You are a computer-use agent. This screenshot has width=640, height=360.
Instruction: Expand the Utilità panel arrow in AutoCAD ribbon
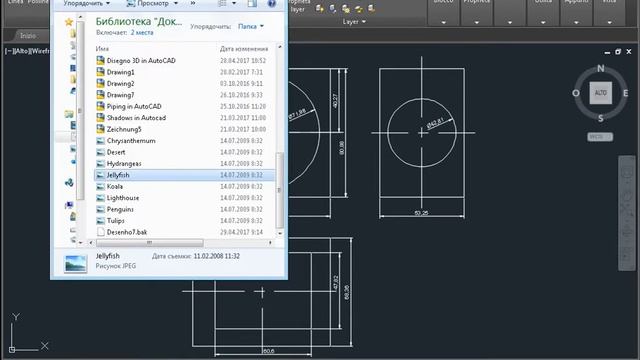point(543,22)
